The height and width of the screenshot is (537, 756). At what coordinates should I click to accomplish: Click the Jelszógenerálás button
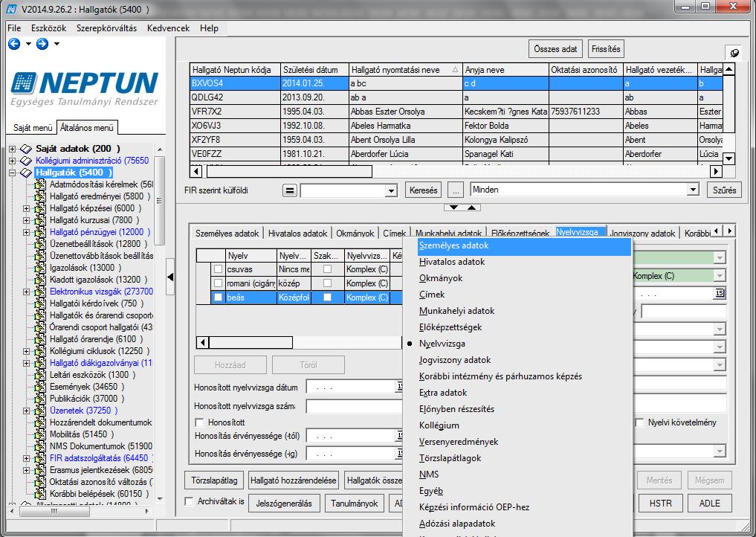(x=284, y=504)
